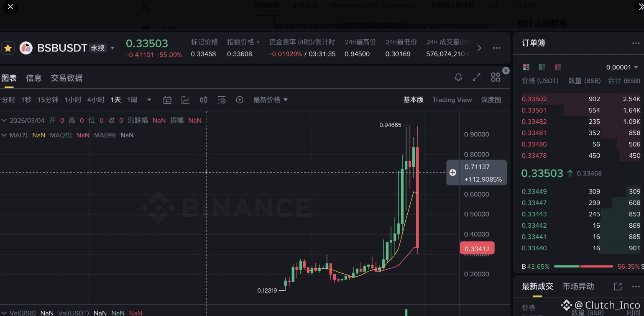
Task: Switch to Trading View chart
Action: [x=452, y=100]
